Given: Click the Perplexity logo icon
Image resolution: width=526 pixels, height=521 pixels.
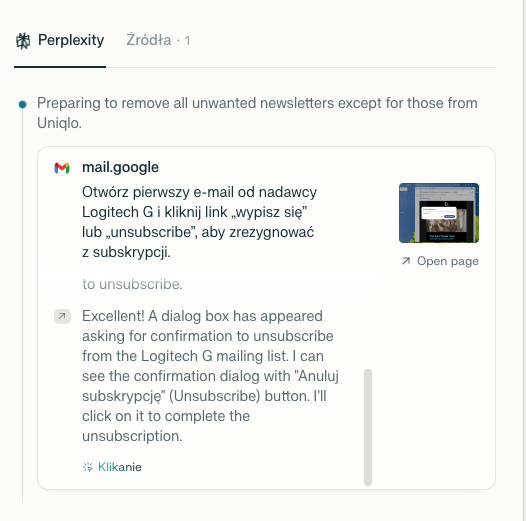Looking at the screenshot, I should (x=23, y=41).
